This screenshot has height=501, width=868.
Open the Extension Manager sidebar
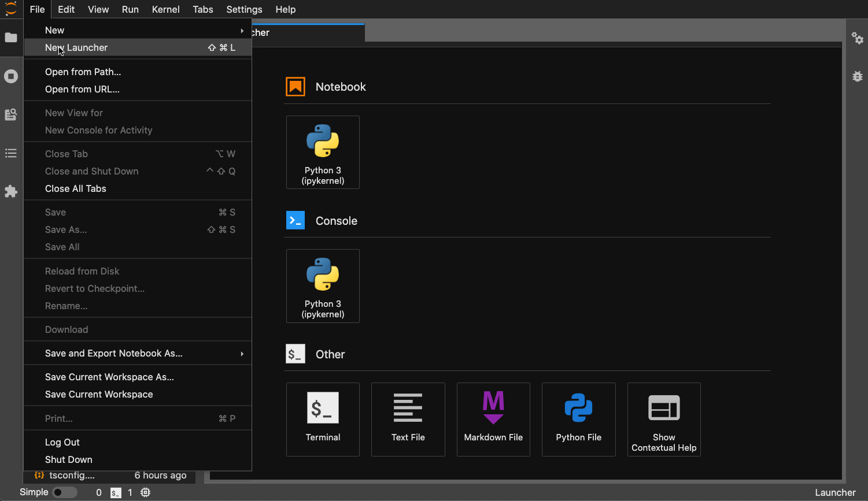pyautogui.click(x=10, y=191)
